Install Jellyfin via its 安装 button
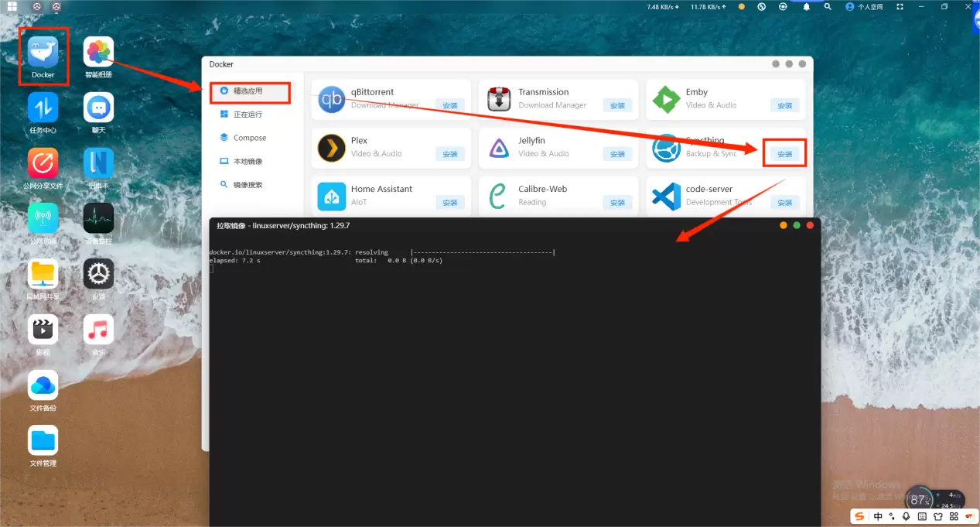This screenshot has height=527, width=980. (x=616, y=154)
